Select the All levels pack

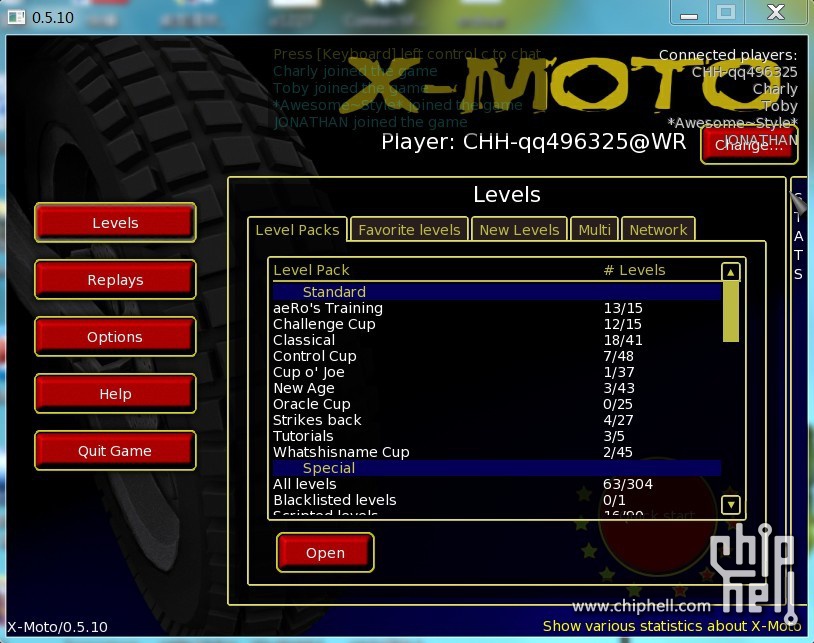point(497,484)
